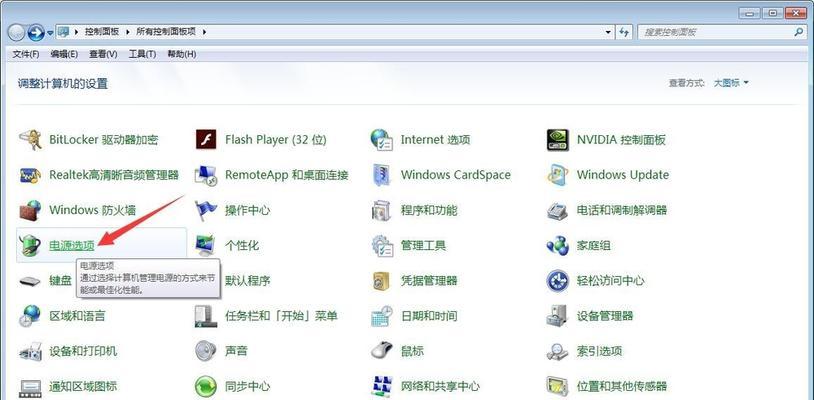Click the 控制面板 breadcrumb
Screen dimensions: 814x400
[x=102, y=32]
